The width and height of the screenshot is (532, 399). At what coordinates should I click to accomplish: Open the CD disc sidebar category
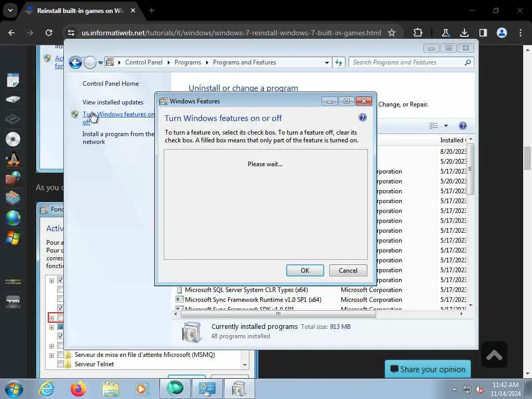point(13,139)
